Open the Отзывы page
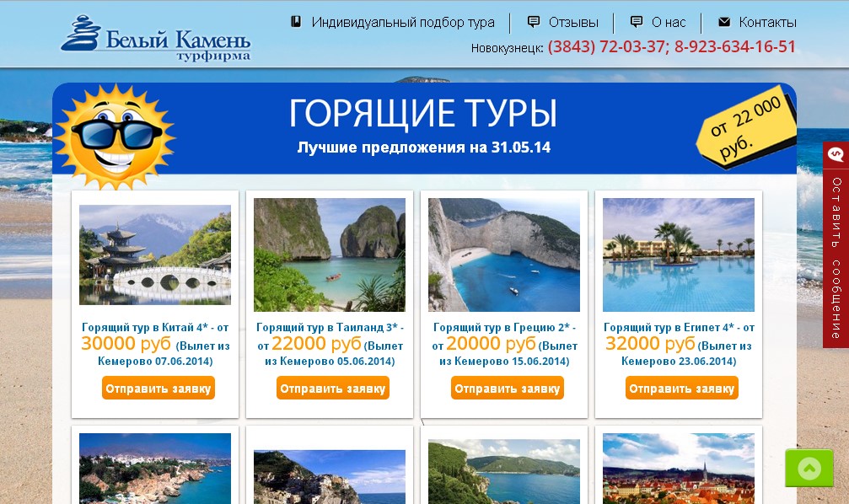This screenshot has height=504, width=849. click(573, 22)
